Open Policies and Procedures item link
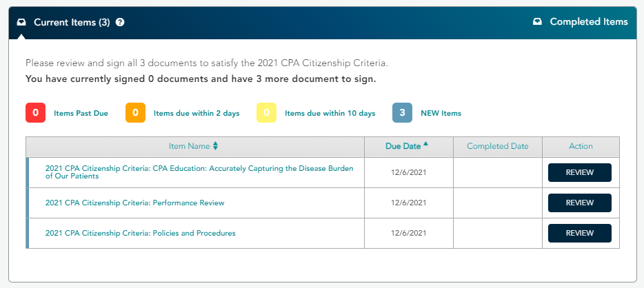This screenshot has height=288, width=644. (x=141, y=233)
